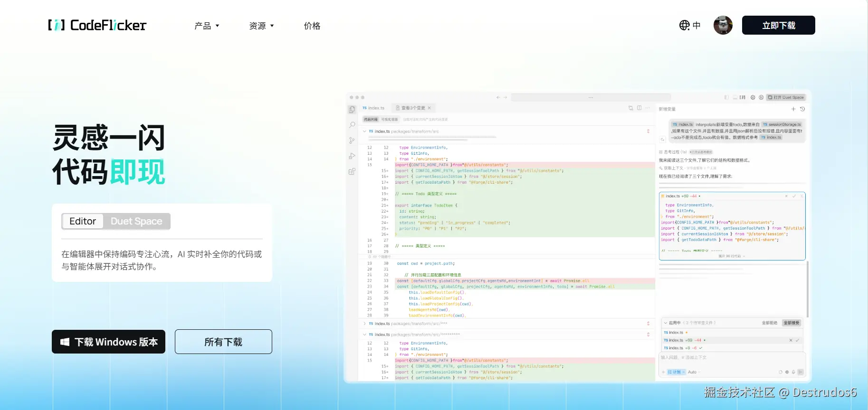Click the microphone voice input icon
Image resolution: width=868 pixels, height=410 pixels.
[x=793, y=372]
